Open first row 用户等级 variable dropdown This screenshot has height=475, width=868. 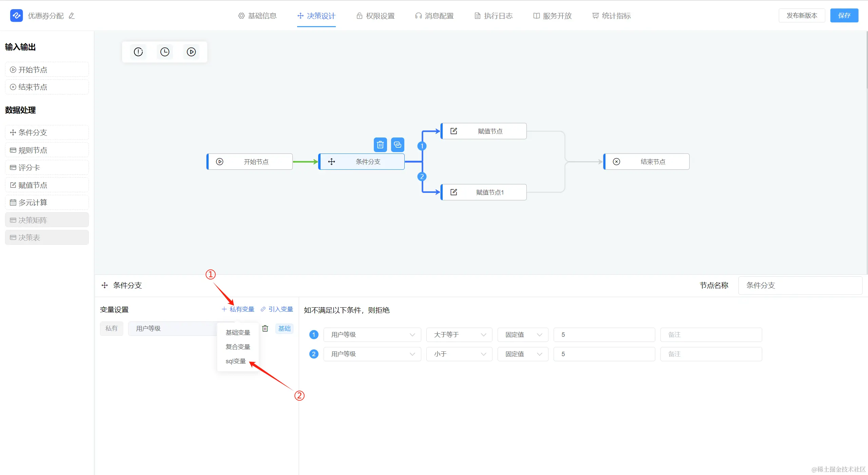(372, 335)
